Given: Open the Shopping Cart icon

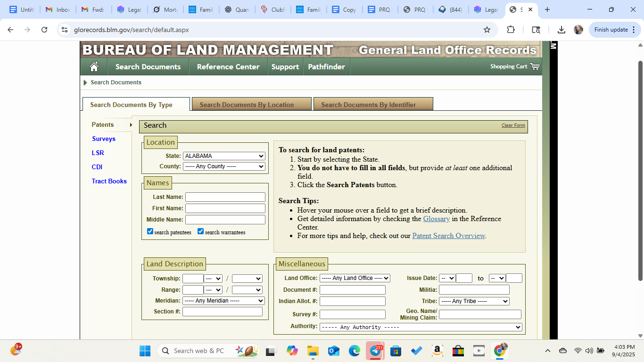Looking at the screenshot, I should [535, 66].
